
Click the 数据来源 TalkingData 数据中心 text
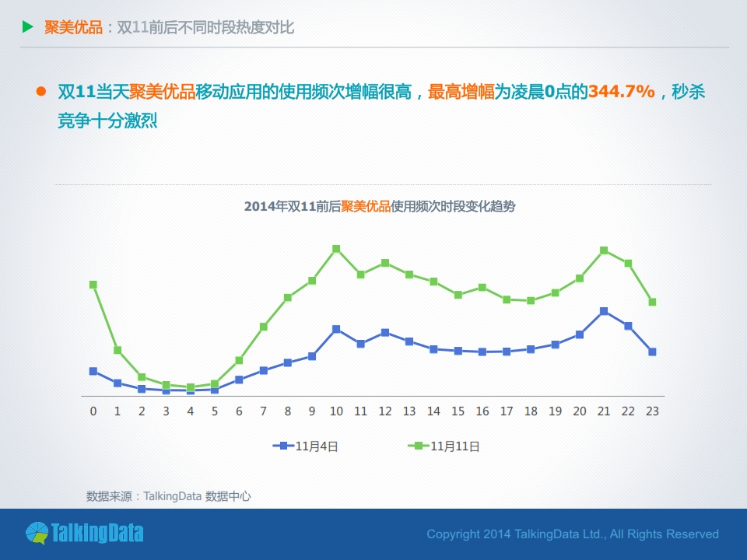168,495
